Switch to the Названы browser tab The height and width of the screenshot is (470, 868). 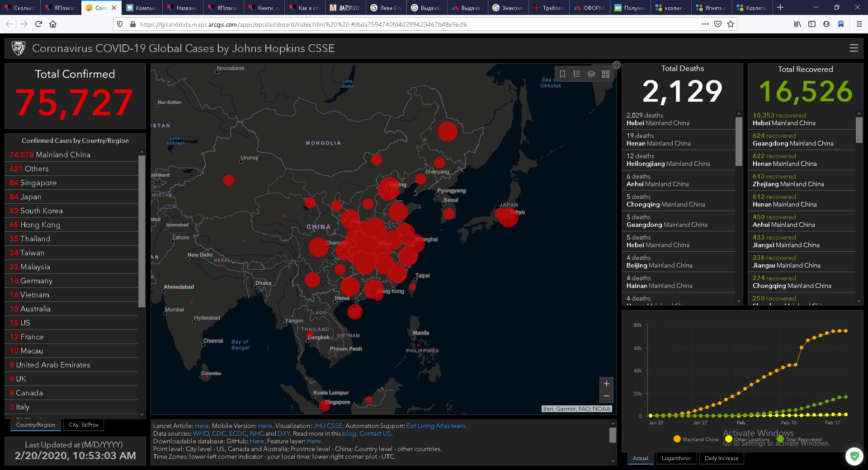coord(183,8)
